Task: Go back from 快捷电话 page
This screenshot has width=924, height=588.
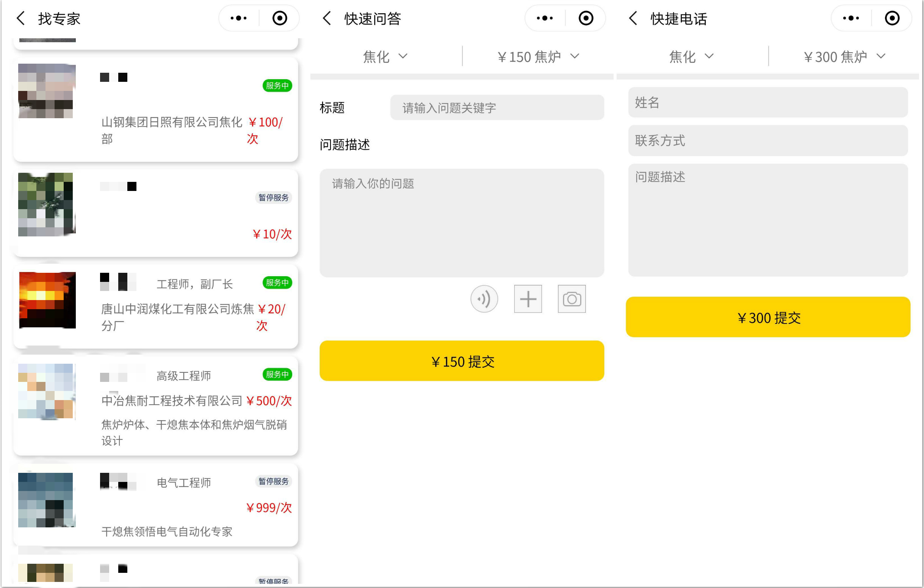Action: 633,18
